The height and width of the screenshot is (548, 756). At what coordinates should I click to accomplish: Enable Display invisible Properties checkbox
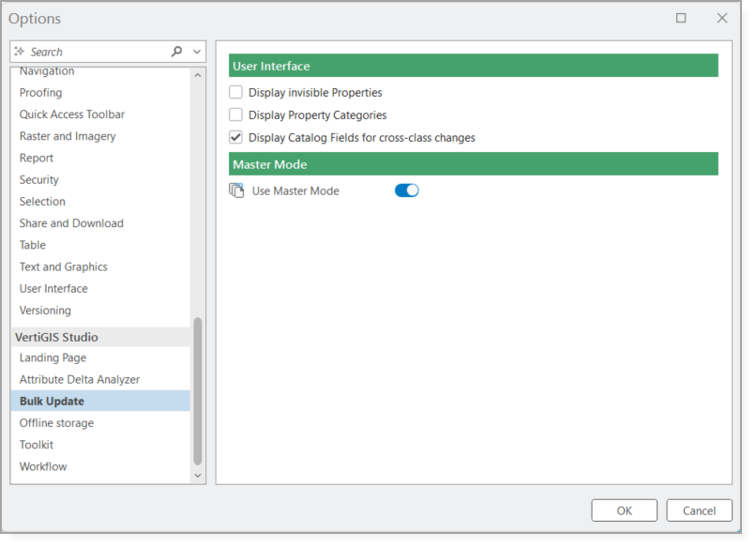[236, 93]
